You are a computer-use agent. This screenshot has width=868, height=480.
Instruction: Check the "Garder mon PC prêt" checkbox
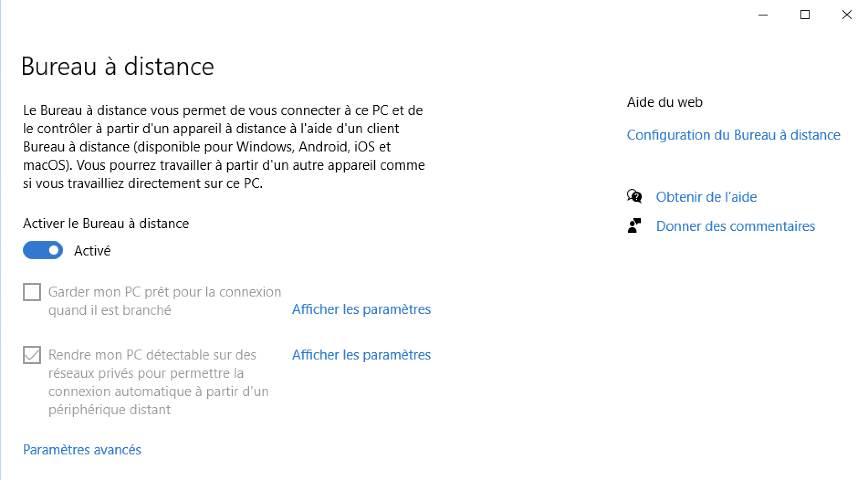tap(32, 292)
